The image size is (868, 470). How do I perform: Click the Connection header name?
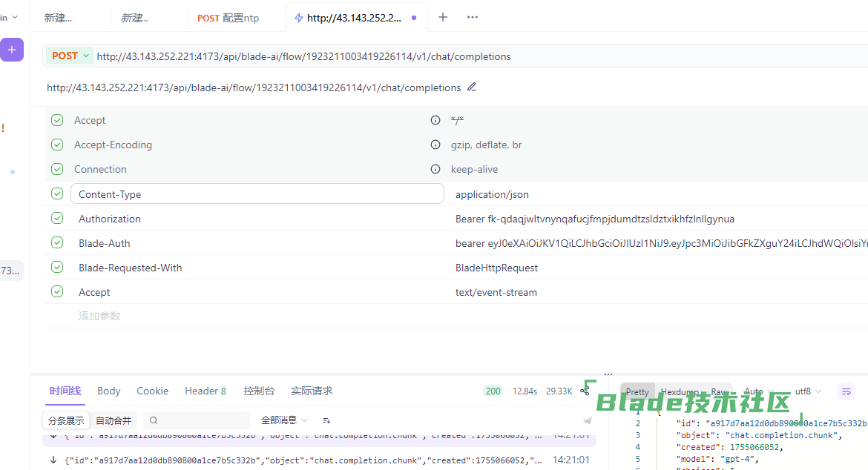[100, 169]
